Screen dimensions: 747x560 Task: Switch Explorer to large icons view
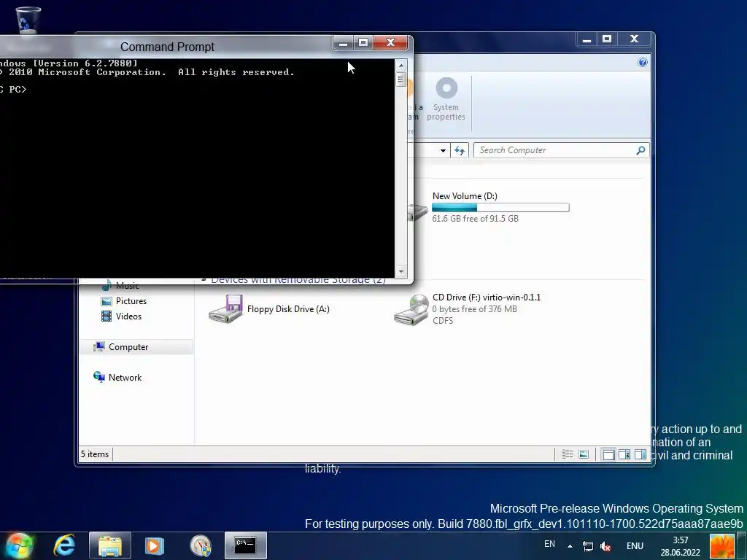pyautogui.click(x=584, y=454)
